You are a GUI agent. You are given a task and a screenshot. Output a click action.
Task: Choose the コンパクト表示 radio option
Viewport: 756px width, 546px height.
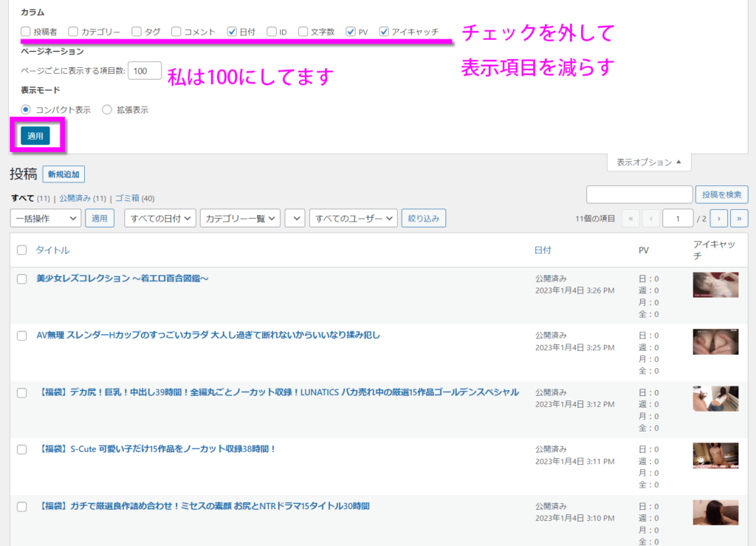pyautogui.click(x=26, y=109)
